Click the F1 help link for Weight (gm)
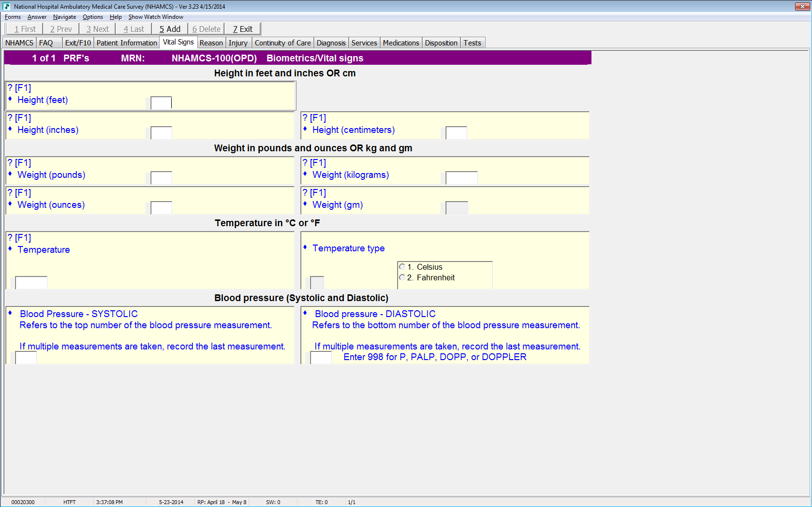The height and width of the screenshot is (507, 812). 314,193
